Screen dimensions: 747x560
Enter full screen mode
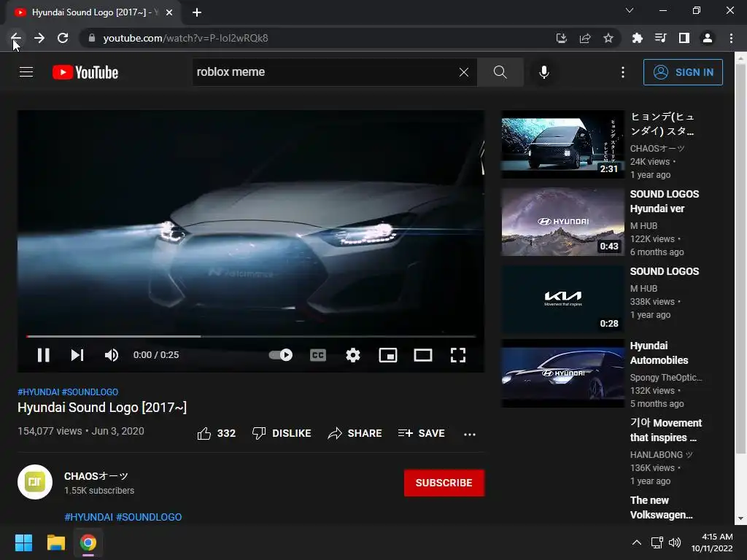coord(458,355)
